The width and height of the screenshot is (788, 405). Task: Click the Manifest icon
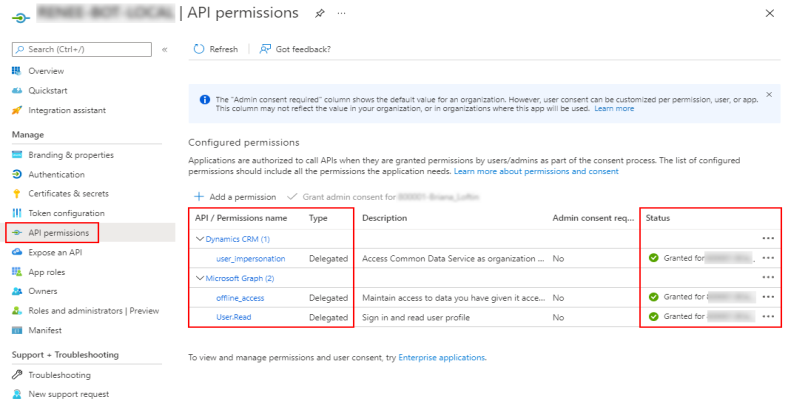pyautogui.click(x=17, y=330)
